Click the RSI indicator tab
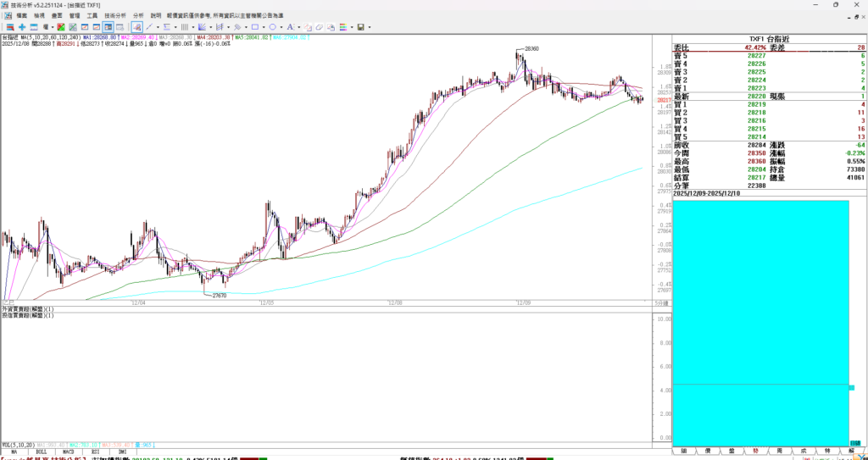This screenshot has width=868, height=460. coord(97,452)
